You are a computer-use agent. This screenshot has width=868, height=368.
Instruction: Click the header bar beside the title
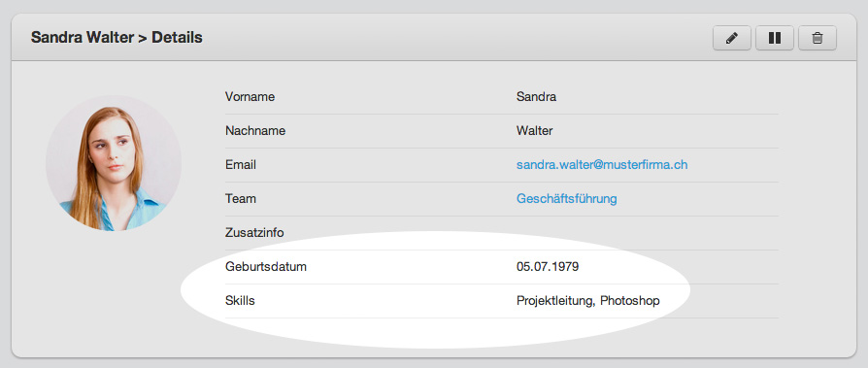[x=454, y=38]
